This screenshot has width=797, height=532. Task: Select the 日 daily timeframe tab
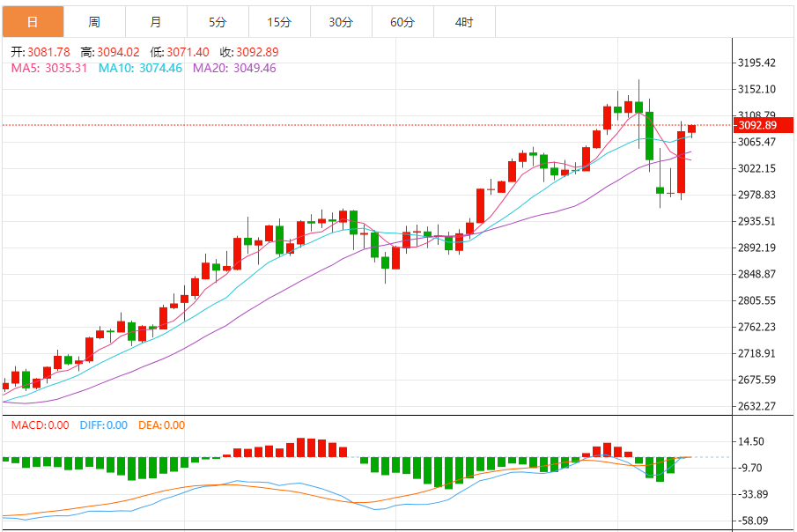tap(33, 22)
